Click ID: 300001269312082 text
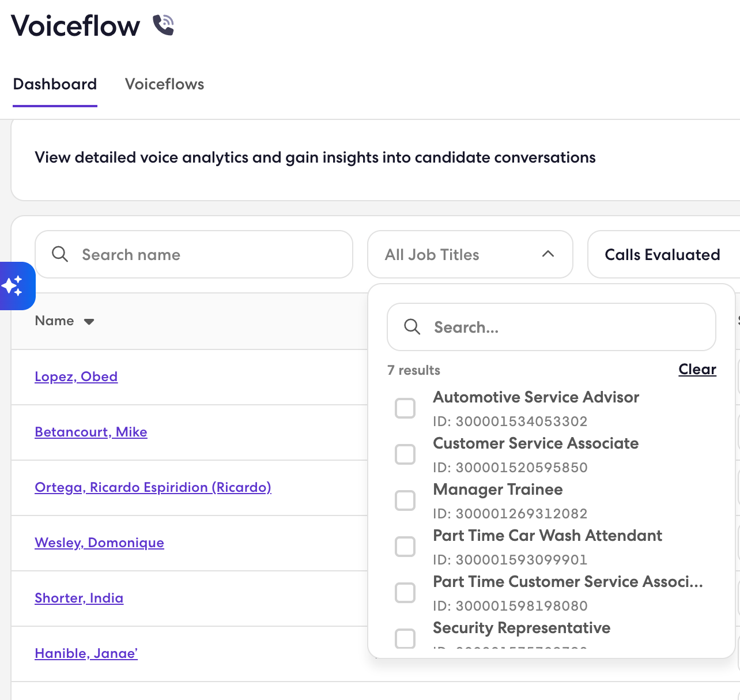 click(x=510, y=514)
